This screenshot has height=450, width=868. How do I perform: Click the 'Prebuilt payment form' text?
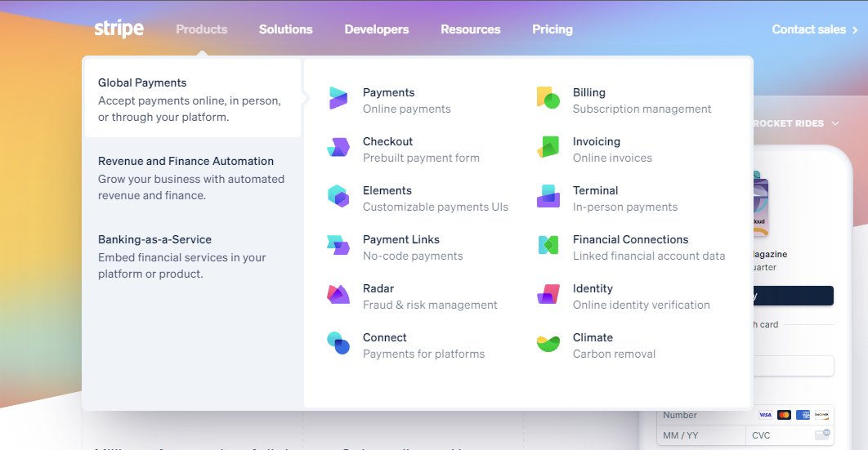pyautogui.click(x=421, y=158)
